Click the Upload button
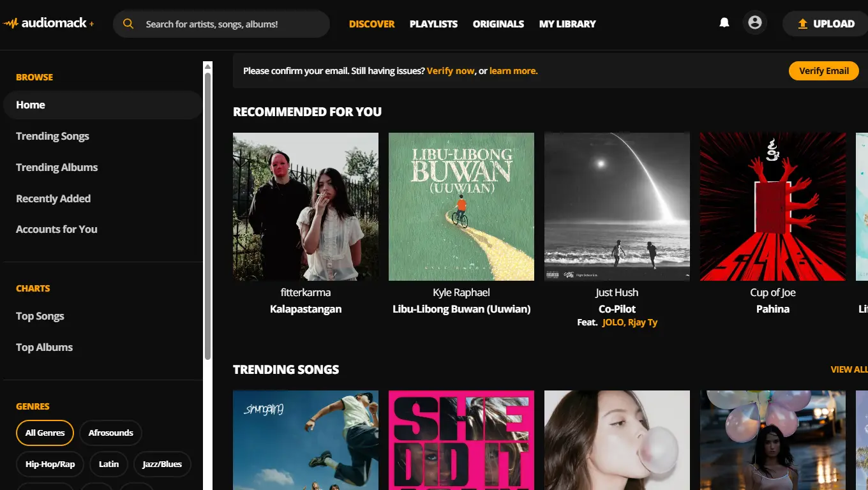This screenshot has height=490, width=868. [x=825, y=24]
